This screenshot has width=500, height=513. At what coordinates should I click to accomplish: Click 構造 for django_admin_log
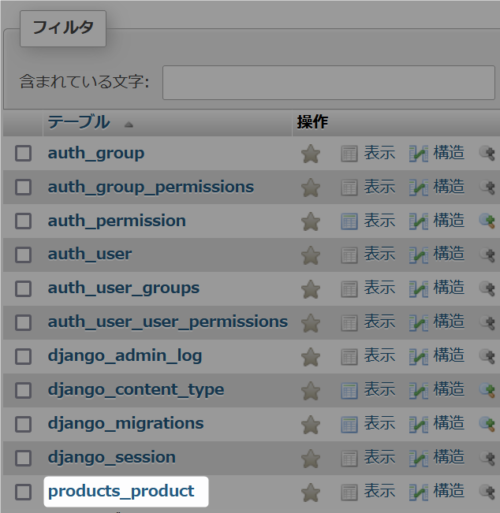[x=449, y=355]
